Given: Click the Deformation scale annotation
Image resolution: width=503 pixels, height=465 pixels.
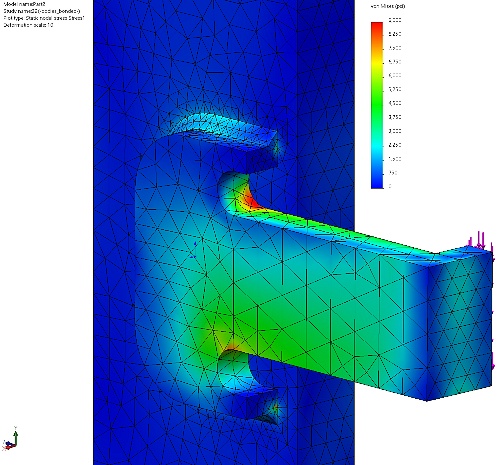Looking at the screenshot, I should tap(28, 25).
